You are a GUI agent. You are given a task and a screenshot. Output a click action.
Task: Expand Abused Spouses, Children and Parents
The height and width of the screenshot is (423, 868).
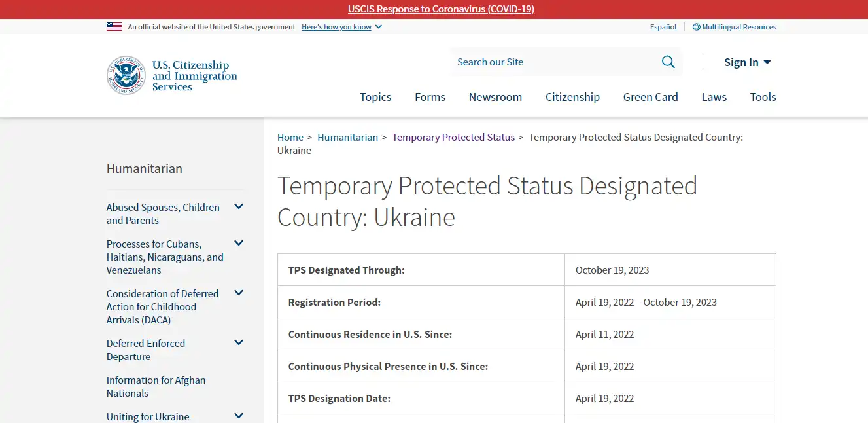tap(239, 206)
